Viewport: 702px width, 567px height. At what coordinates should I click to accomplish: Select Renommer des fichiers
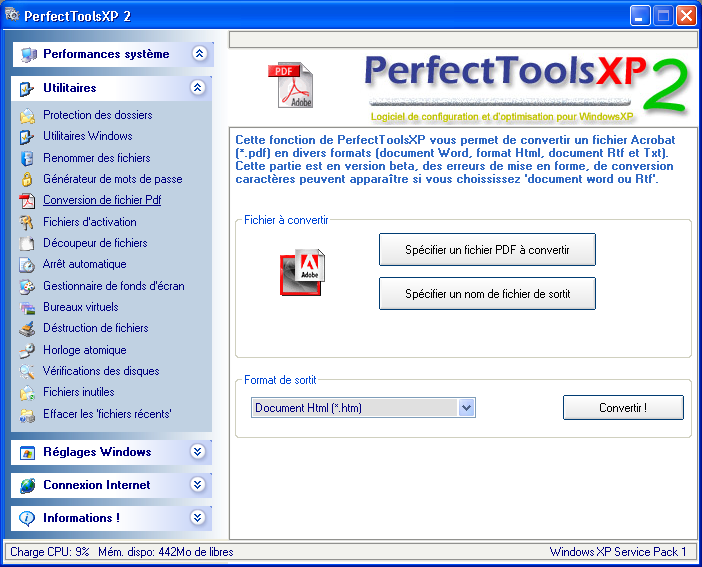(97, 158)
